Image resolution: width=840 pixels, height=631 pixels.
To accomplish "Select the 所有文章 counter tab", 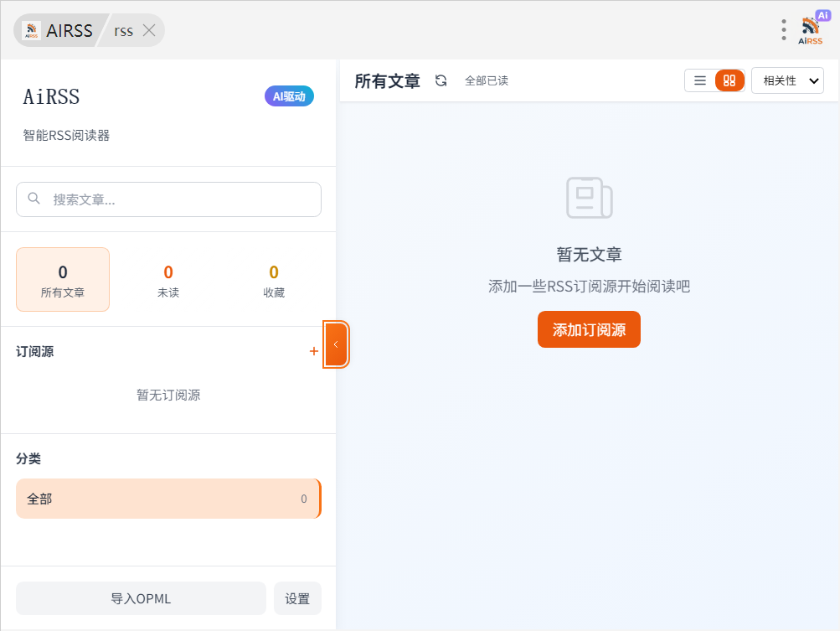I will 63,280.
